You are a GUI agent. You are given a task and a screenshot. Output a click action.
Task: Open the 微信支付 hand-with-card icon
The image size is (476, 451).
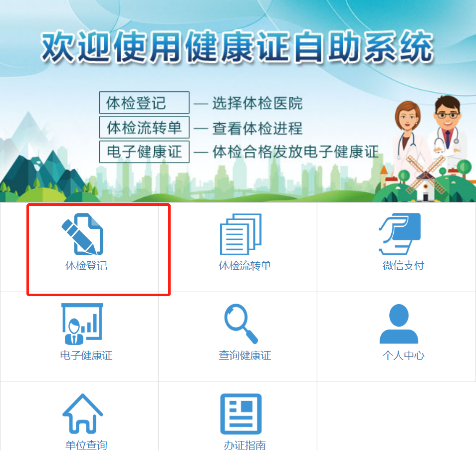400,234
